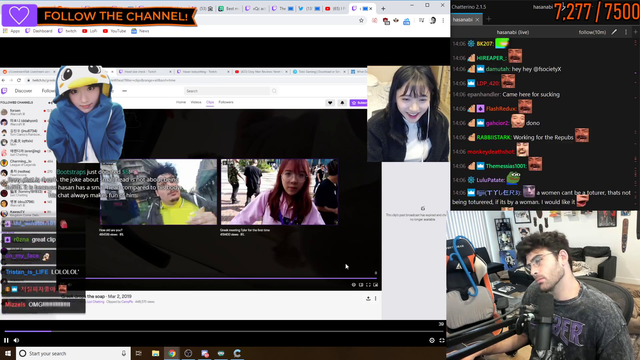Click the purple Subscribe button

[359, 103]
